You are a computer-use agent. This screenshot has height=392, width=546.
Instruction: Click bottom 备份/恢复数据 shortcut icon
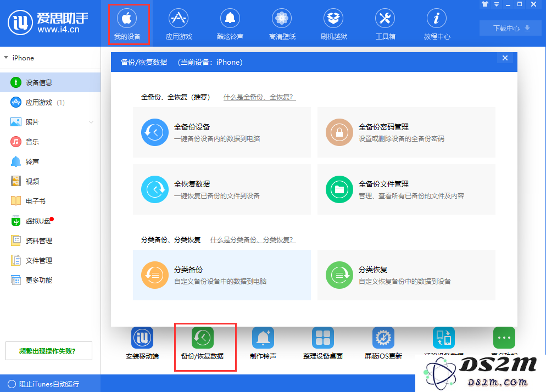coord(203,338)
